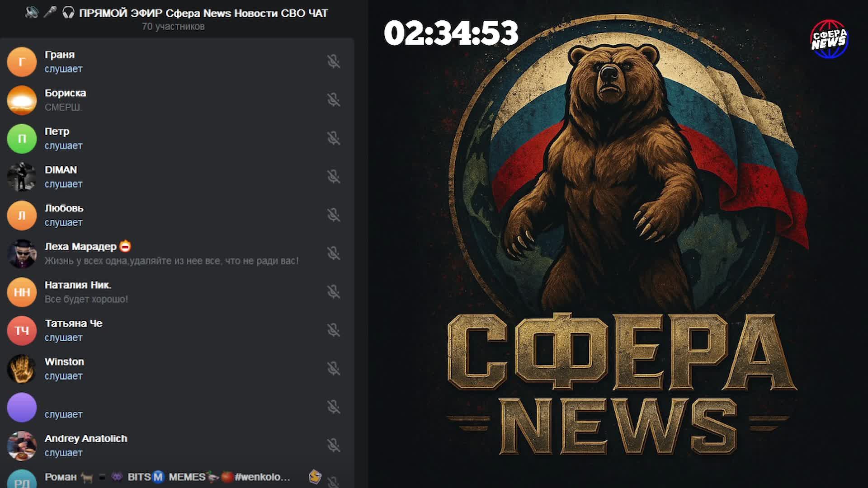Click the muted microphone icon next to Граня
Image resolution: width=868 pixels, height=488 pixels.
coord(334,61)
